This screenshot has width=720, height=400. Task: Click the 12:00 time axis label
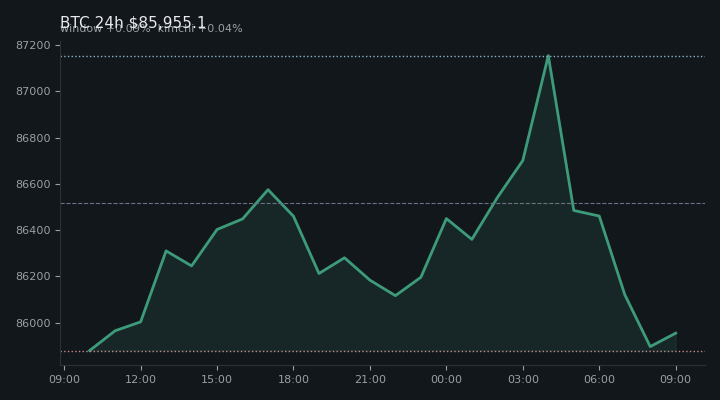[x=141, y=379]
